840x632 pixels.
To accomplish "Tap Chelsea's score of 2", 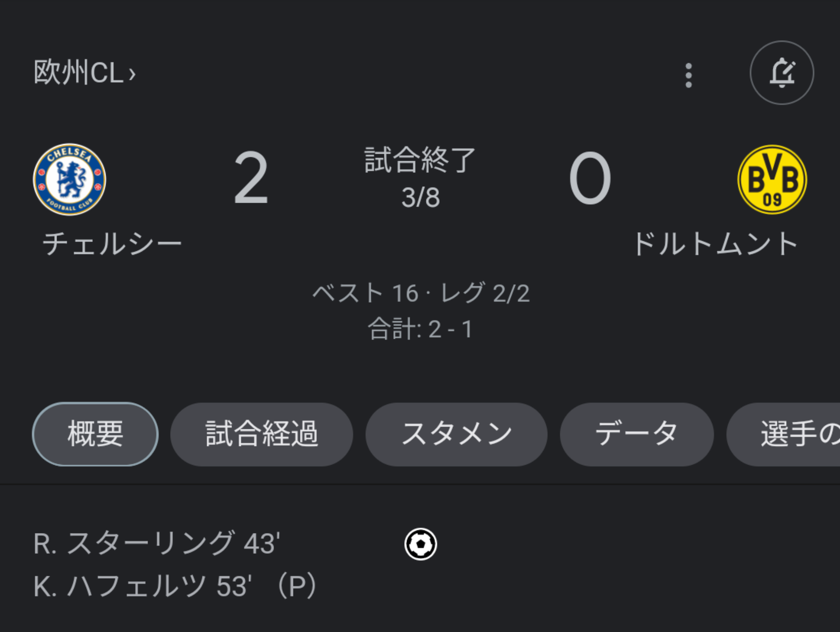I will pyautogui.click(x=251, y=178).
